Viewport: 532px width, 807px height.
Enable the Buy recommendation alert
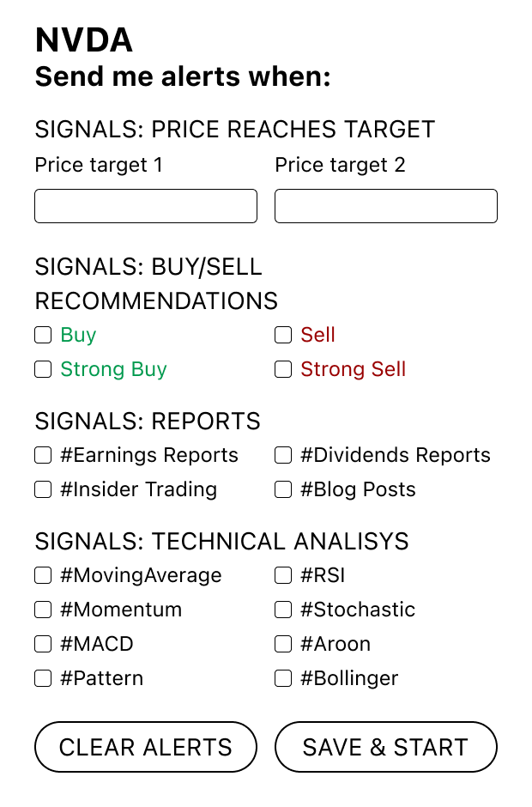click(x=43, y=335)
